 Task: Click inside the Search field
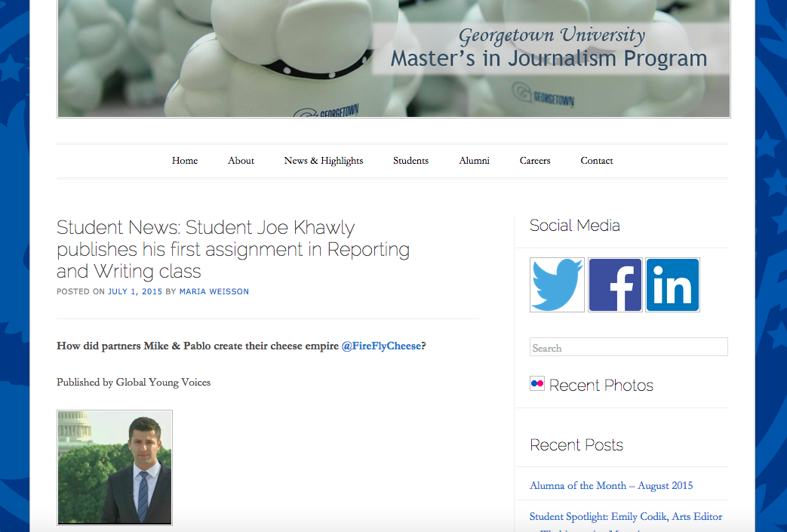click(629, 346)
